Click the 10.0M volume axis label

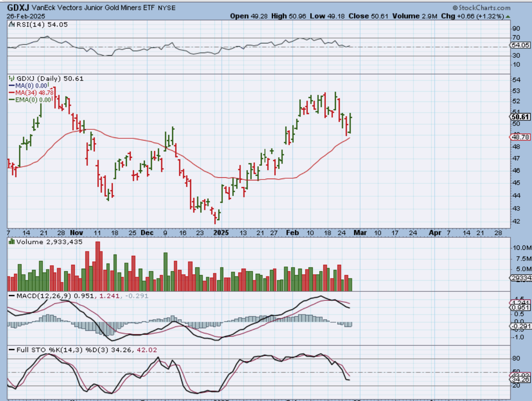click(x=522, y=248)
